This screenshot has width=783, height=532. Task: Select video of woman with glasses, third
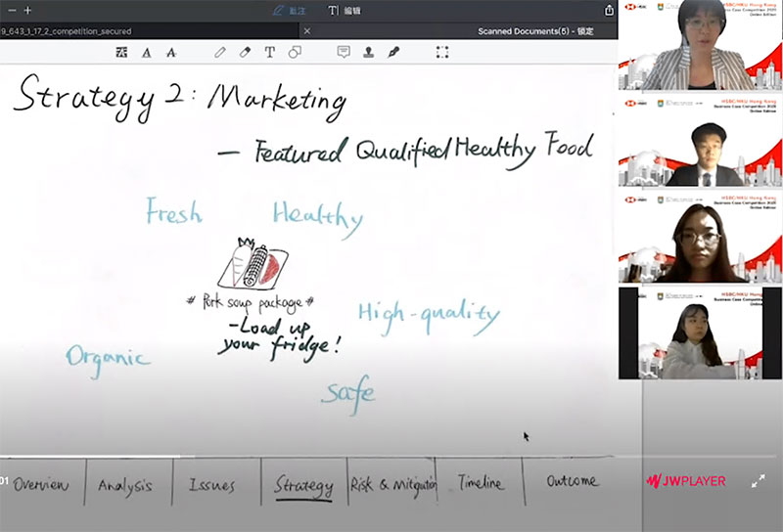pos(700,239)
